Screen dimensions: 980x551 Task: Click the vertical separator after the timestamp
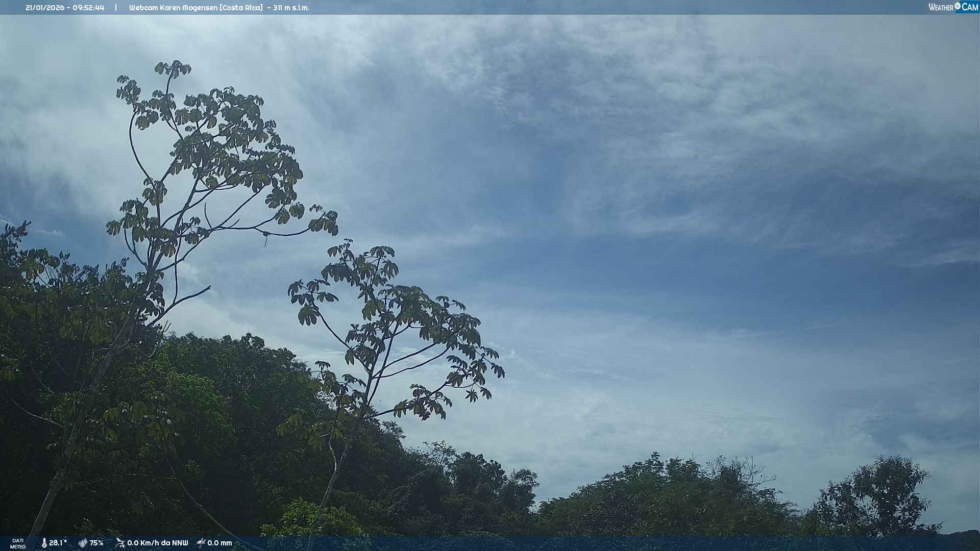pos(116,8)
